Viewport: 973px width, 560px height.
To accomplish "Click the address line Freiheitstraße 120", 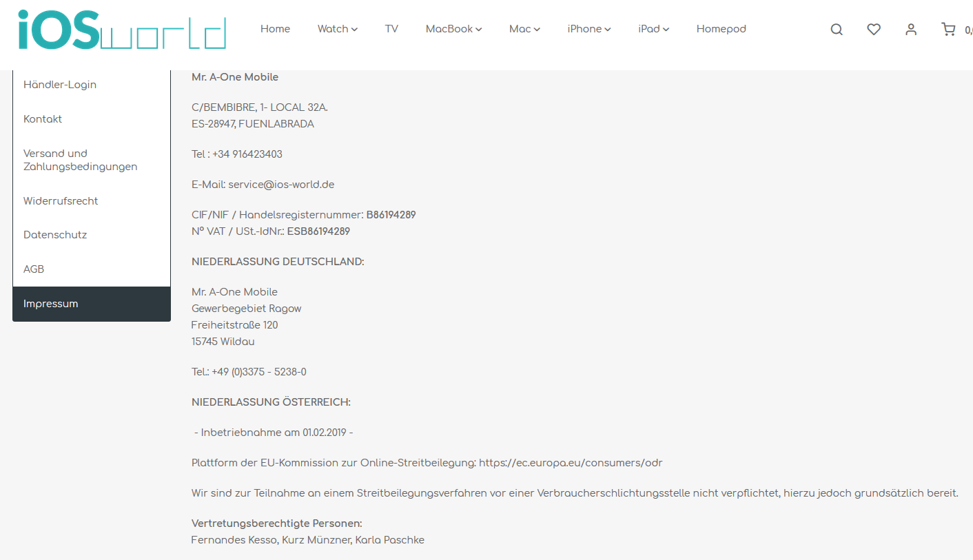I will tap(235, 325).
